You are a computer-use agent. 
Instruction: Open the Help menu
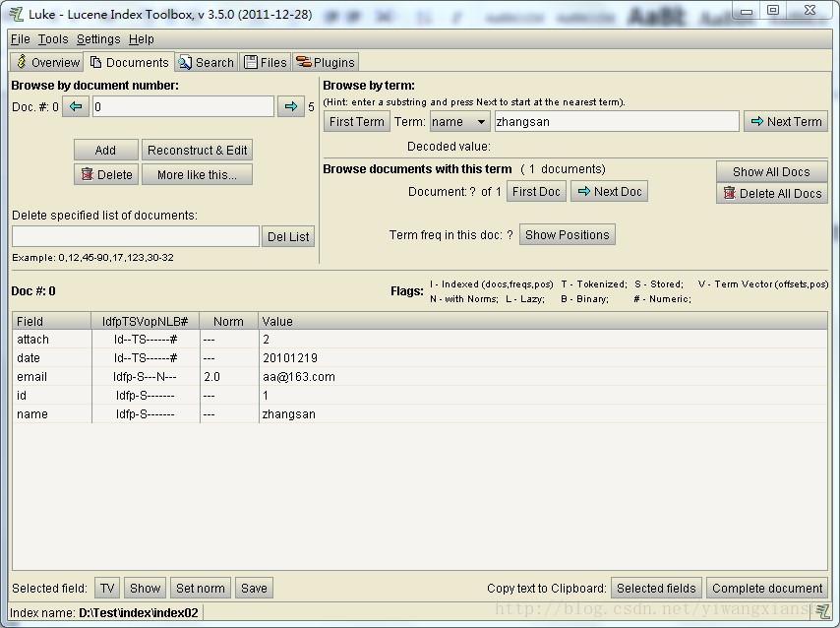tap(142, 39)
